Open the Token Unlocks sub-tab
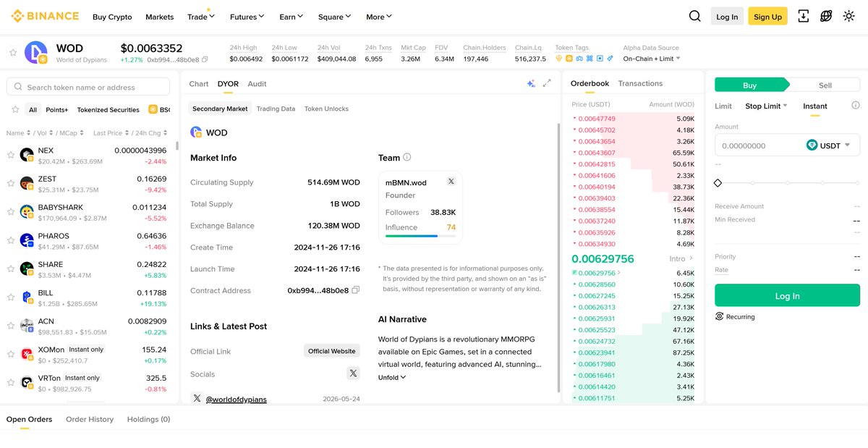This screenshot has width=868, height=448. pyautogui.click(x=326, y=109)
